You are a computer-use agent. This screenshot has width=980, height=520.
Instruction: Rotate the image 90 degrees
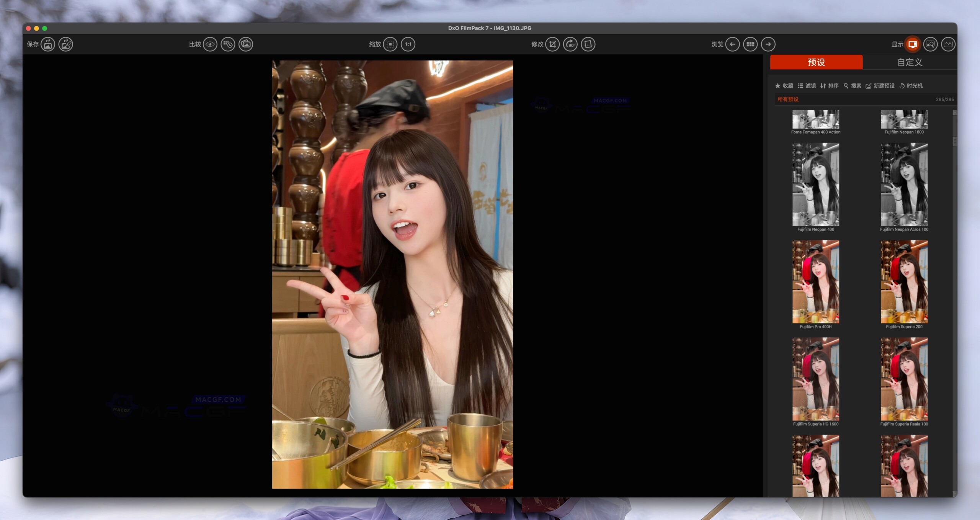pos(570,44)
